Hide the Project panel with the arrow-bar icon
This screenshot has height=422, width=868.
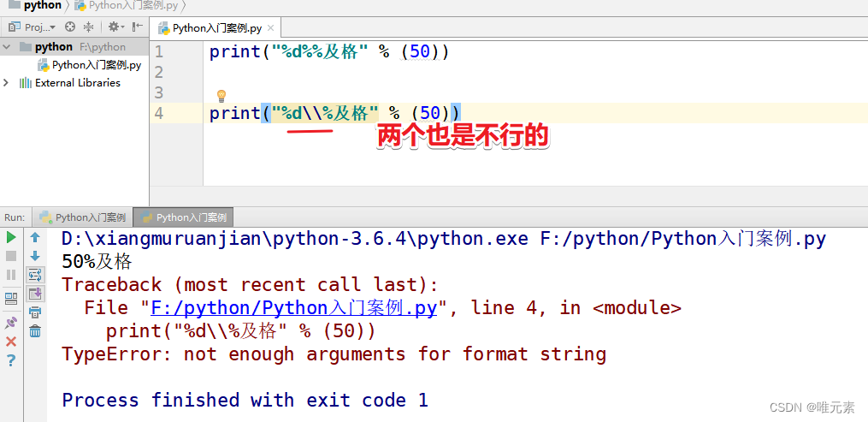(x=138, y=27)
